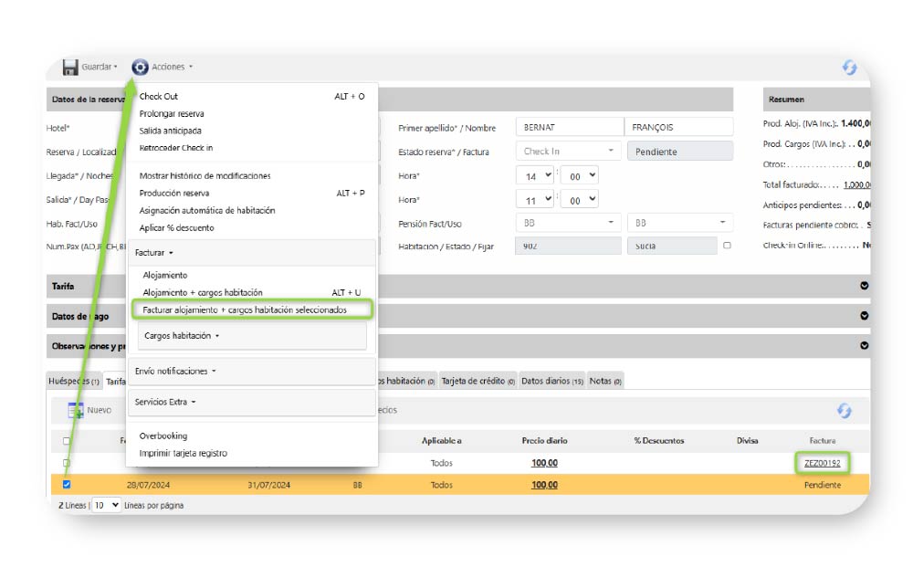The width and height of the screenshot is (913, 588).
Task: Open the Estado reserva Check In dropdown
Action: [x=568, y=152]
